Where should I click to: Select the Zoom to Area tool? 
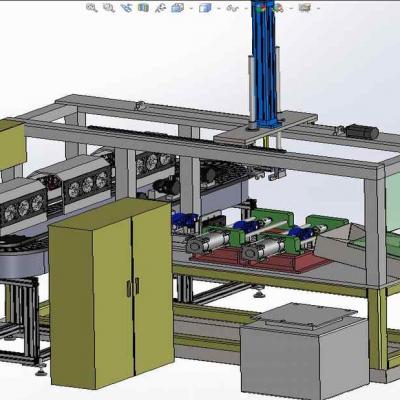pos(109,8)
